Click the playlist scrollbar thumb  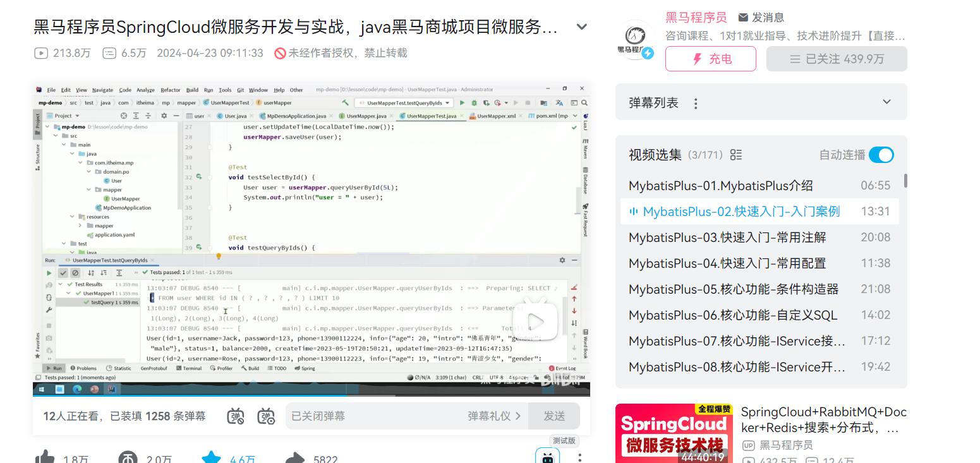click(x=905, y=181)
